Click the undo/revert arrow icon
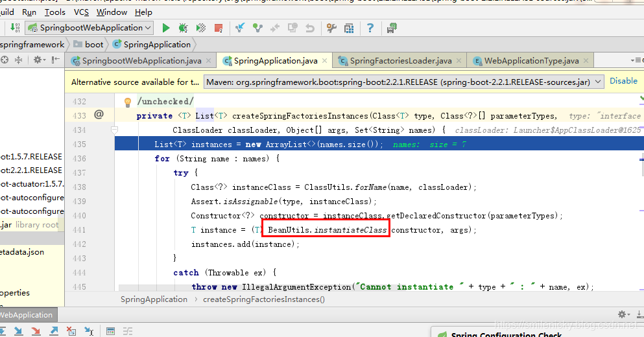Screen dimensions: 644x337 click(310, 28)
